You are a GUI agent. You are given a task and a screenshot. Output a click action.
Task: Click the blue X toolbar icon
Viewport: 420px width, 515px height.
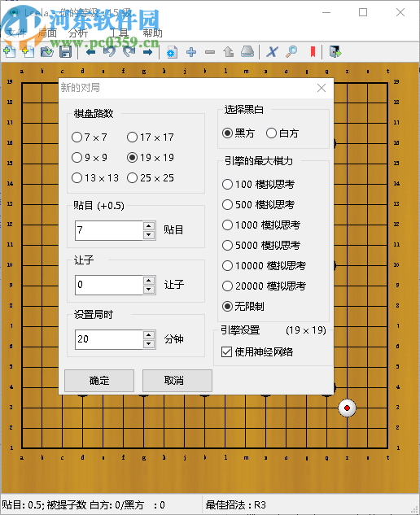coord(272,52)
